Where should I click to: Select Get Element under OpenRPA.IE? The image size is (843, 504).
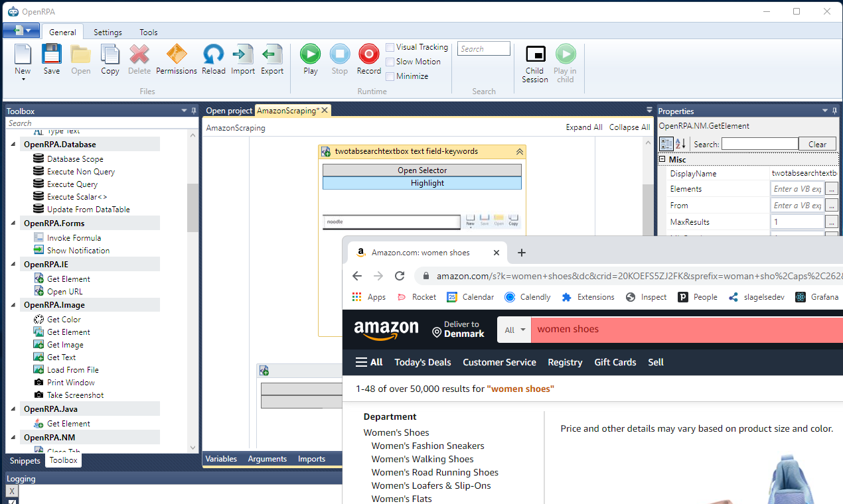pyautogui.click(x=68, y=279)
